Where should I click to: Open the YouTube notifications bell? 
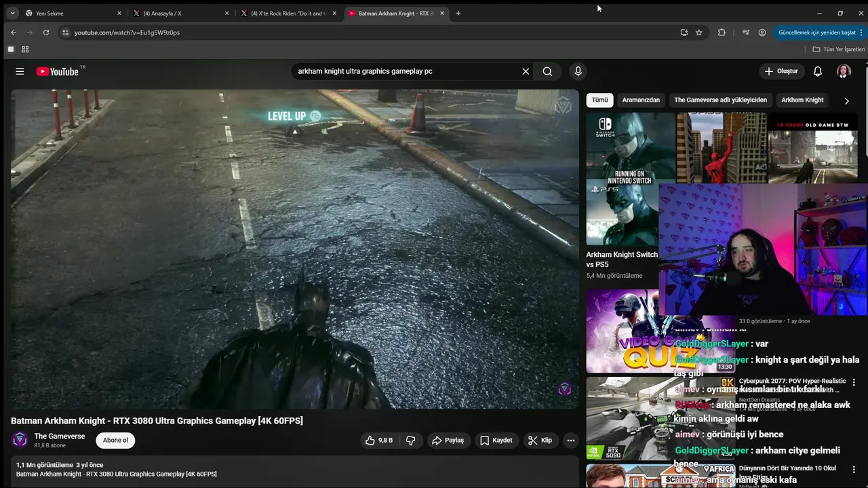coord(818,71)
